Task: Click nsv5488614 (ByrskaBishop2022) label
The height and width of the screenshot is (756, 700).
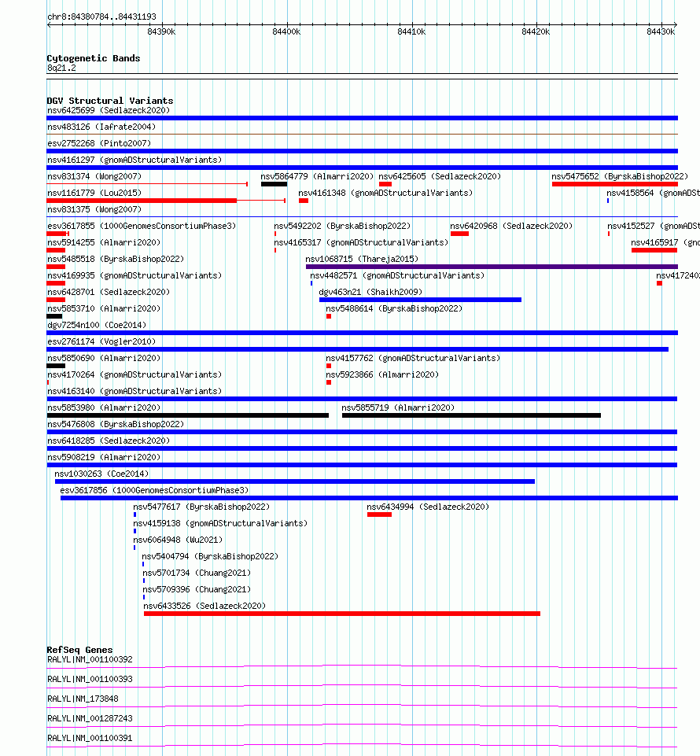Action: point(394,308)
